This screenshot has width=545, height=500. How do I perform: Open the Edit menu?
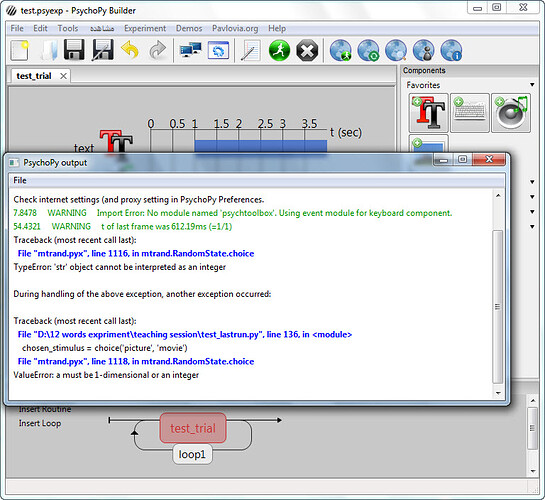[x=40, y=28]
